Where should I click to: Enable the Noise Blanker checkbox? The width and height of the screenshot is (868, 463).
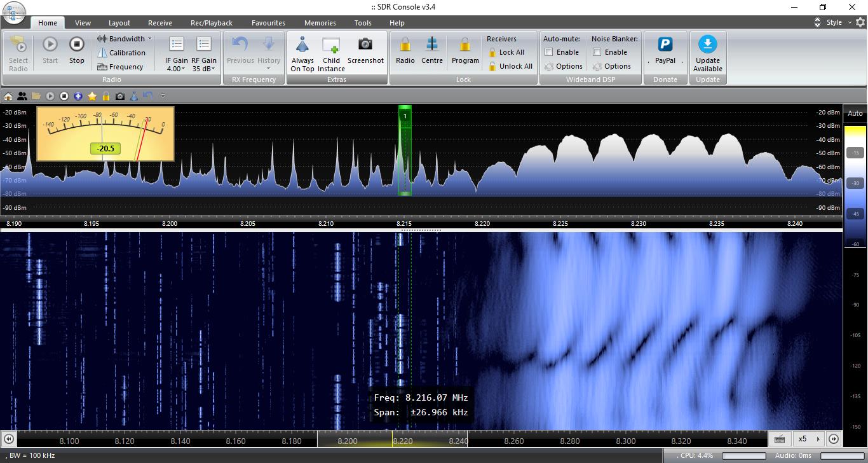pyautogui.click(x=597, y=52)
